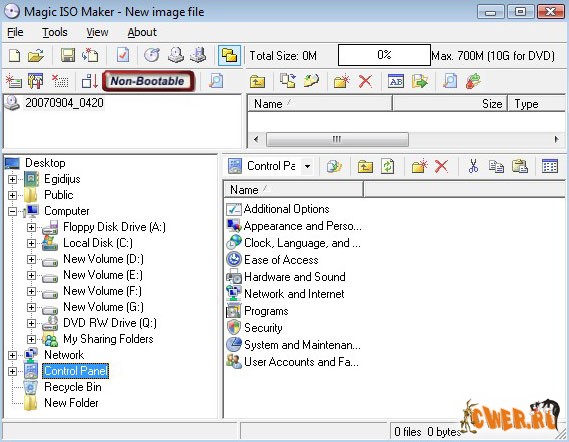Open the Control Panel location dropdown
The height and width of the screenshot is (442, 569).
(x=307, y=167)
